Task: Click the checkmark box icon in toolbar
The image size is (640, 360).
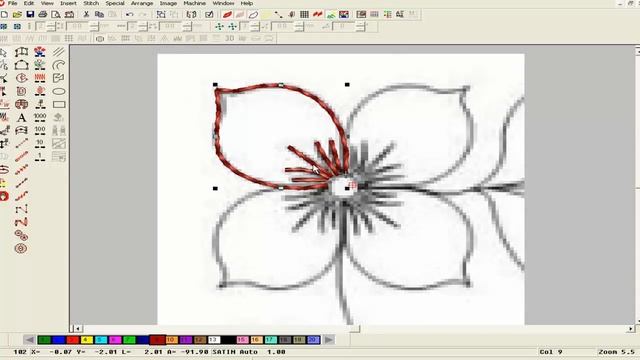Action: (209, 15)
